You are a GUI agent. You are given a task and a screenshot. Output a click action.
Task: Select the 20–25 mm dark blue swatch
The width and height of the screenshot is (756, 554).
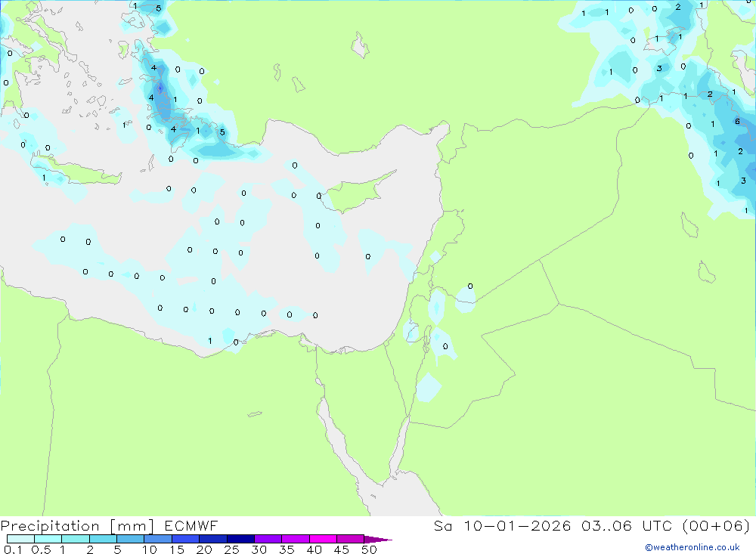(213, 539)
